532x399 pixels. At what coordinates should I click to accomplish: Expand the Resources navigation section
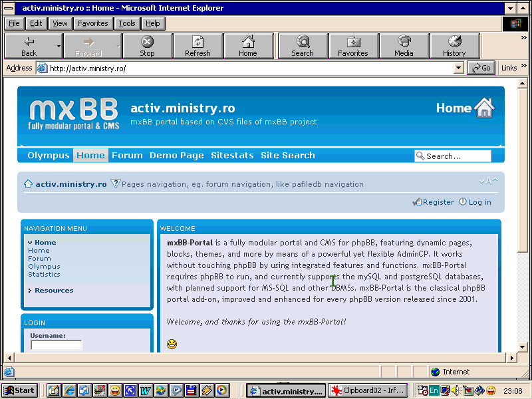coord(54,291)
